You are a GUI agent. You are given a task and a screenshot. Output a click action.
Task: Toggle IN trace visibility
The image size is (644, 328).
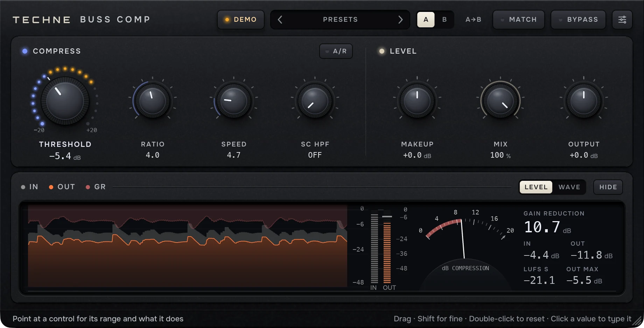coord(30,187)
